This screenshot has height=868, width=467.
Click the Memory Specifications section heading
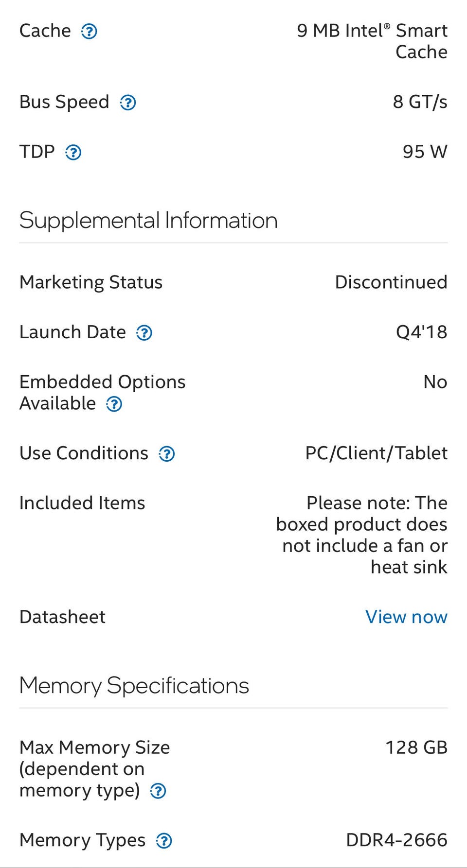pos(134,685)
